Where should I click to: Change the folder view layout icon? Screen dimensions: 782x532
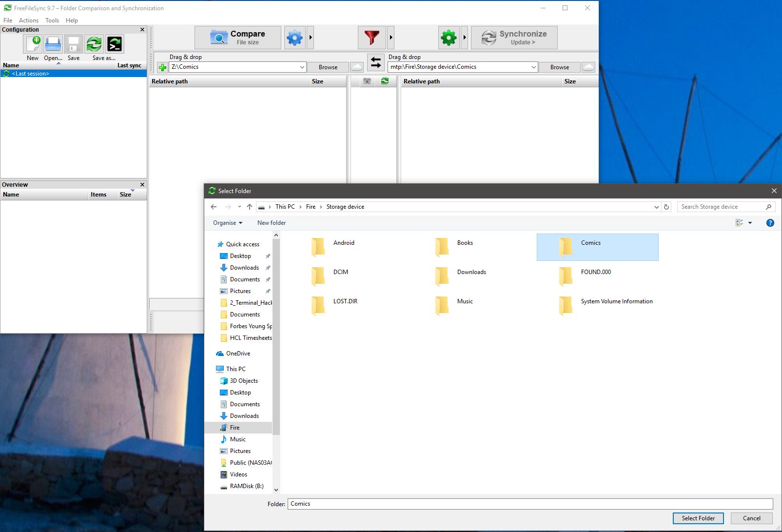[x=739, y=223]
